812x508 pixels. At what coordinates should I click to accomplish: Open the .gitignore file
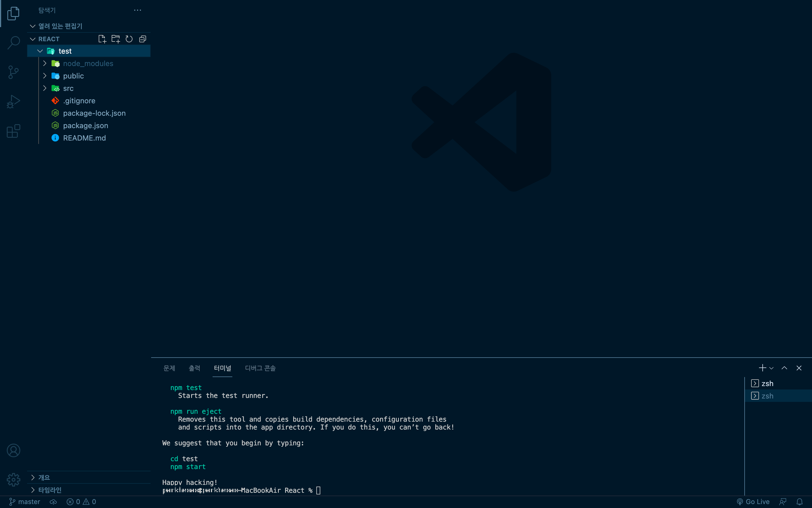[x=89, y=101]
